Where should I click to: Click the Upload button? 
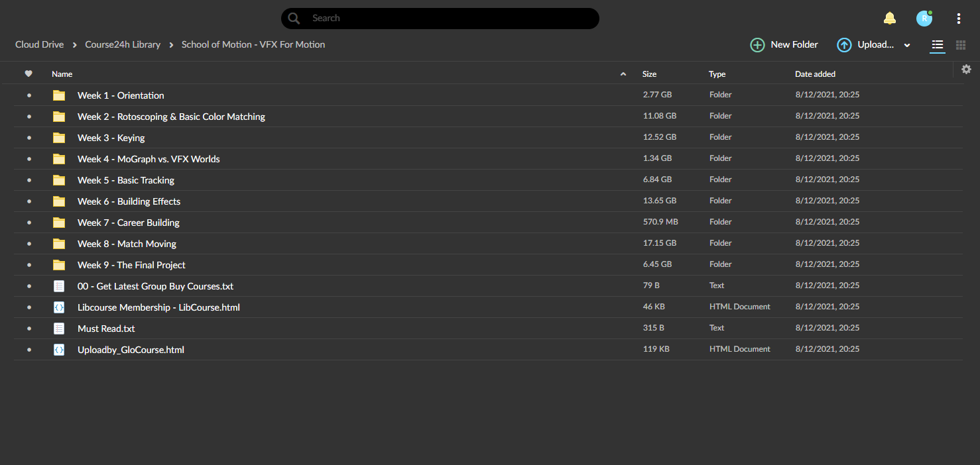point(865,45)
